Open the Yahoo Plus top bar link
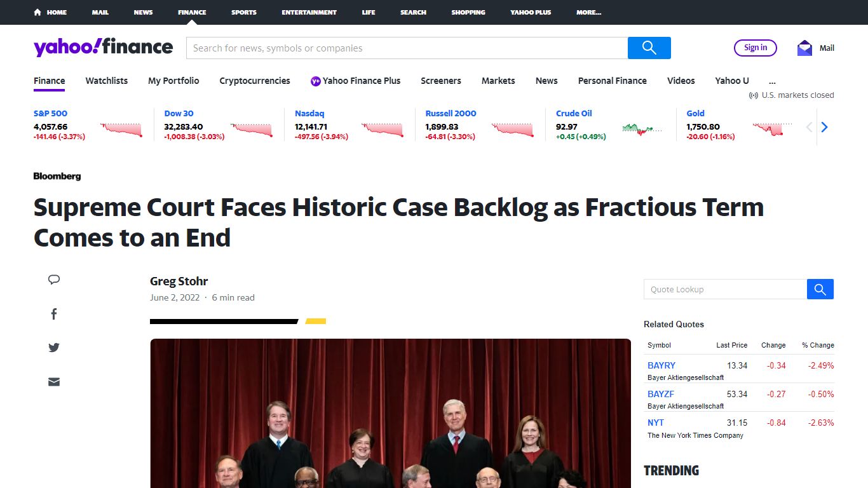868x488 pixels. (531, 12)
